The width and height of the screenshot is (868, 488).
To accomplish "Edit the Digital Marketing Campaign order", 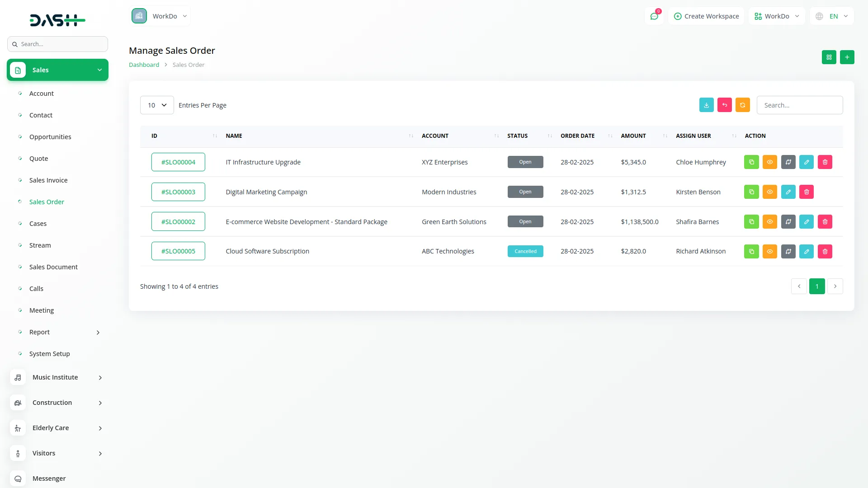I will [788, 192].
